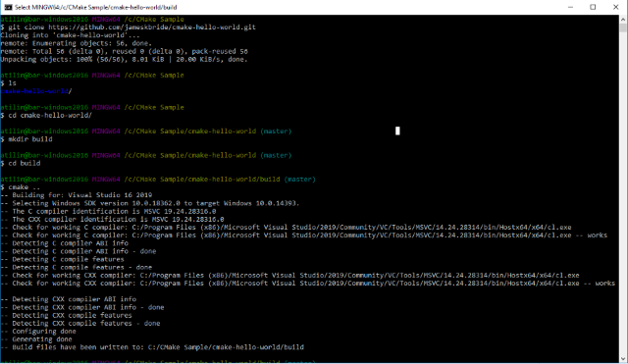This screenshot has width=628, height=364.
Task: Open the MINGW64 window system menu icon
Action: click(8, 7)
